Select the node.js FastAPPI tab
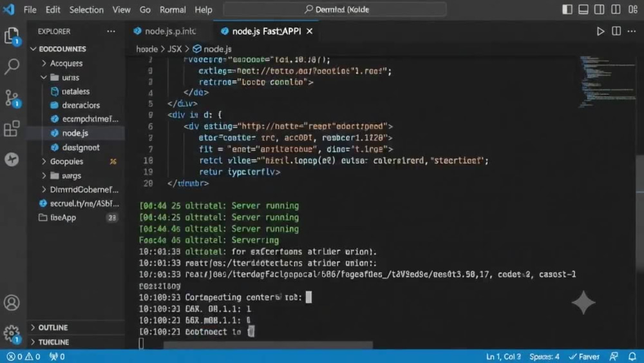 click(x=267, y=31)
